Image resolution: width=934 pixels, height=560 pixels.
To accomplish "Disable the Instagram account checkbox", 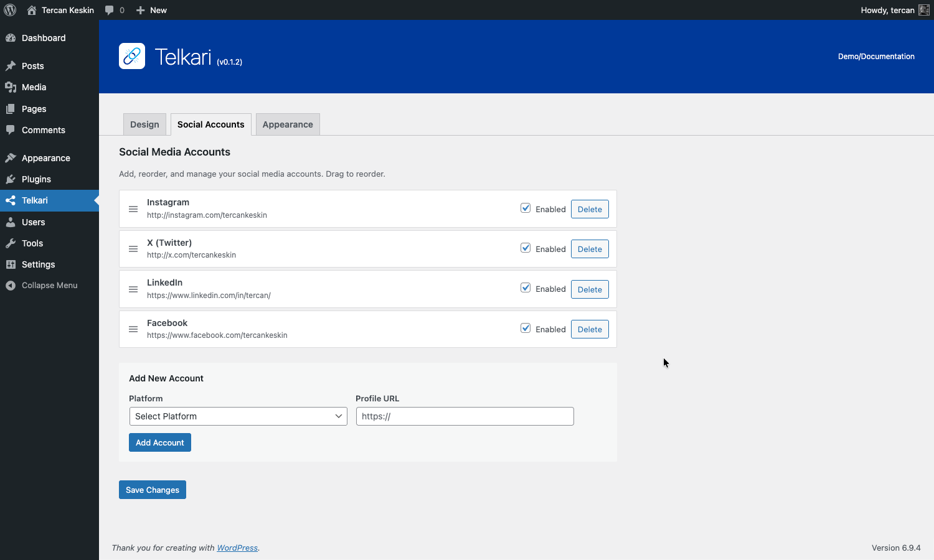I will 526,208.
